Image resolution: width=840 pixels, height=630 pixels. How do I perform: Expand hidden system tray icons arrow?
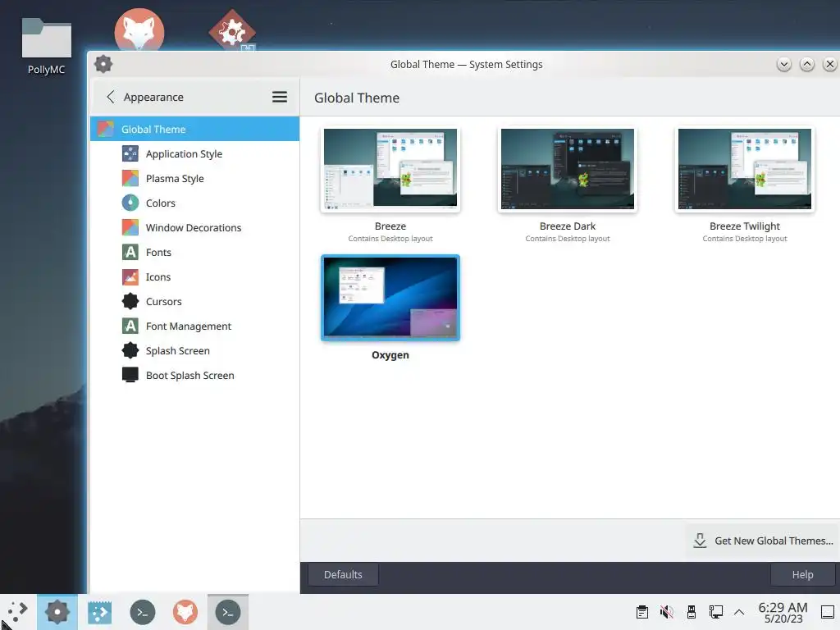(739, 612)
